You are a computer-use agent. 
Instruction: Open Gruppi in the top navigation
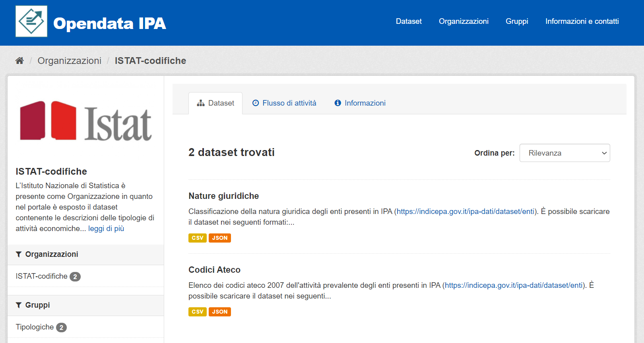point(516,21)
